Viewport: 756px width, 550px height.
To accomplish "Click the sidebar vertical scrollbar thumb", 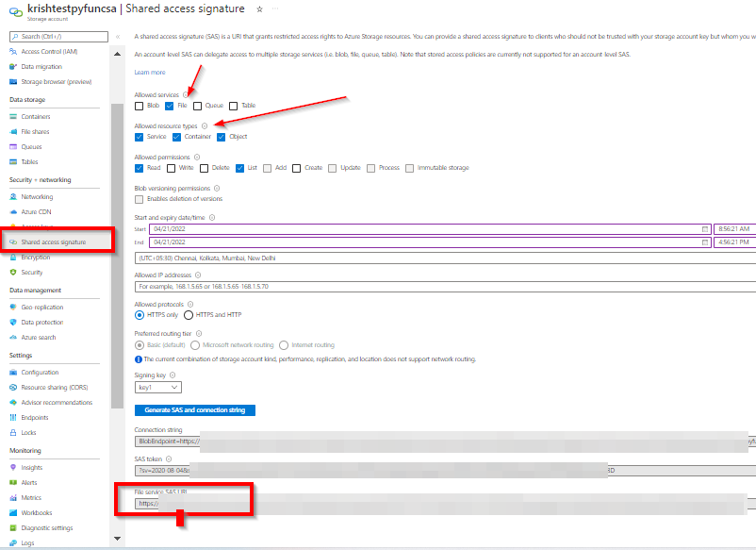I will pyautogui.click(x=117, y=256).
